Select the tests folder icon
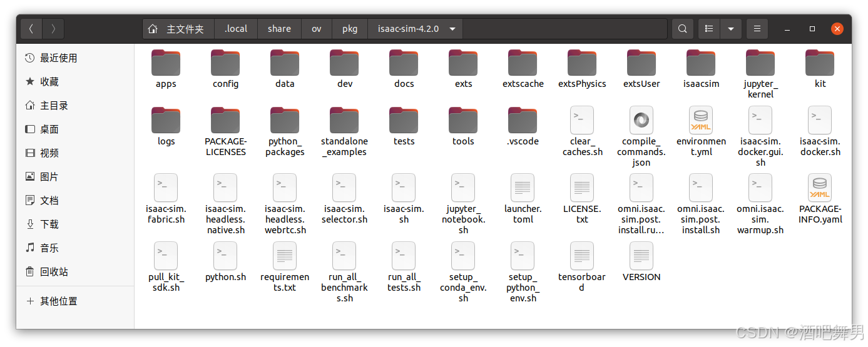Image resolution: width=868 pixels, height=347 pixels. tap(404, 120)
